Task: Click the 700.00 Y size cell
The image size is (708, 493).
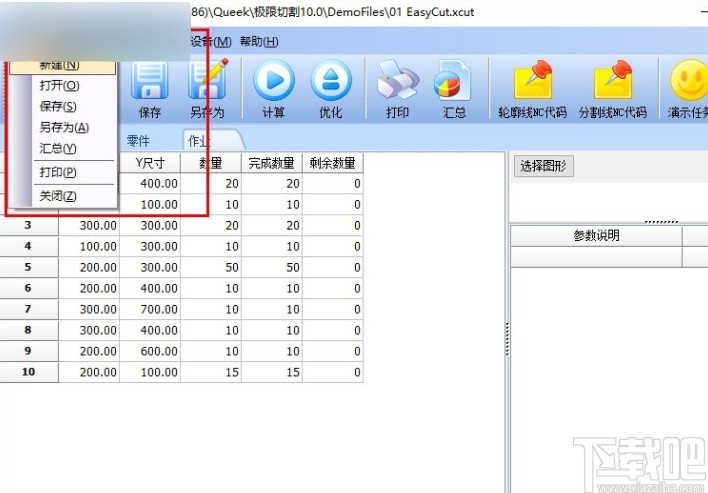Action: pos(150,309)
